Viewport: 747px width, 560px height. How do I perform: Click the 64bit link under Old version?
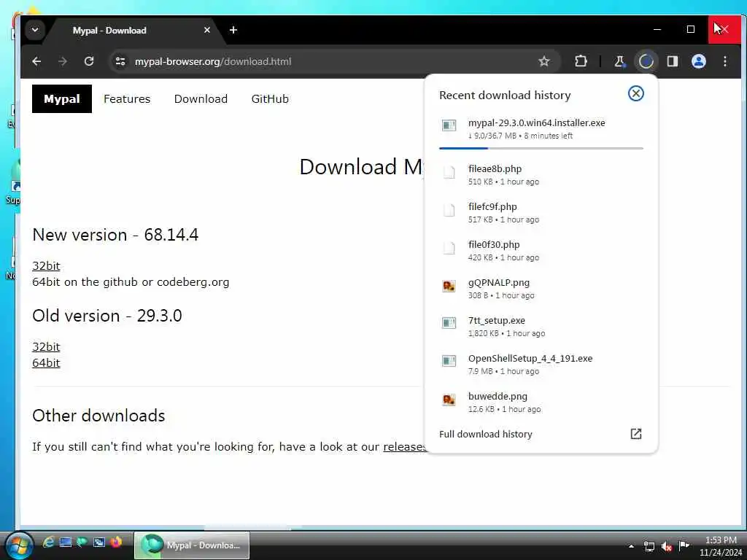coord(46,363)
